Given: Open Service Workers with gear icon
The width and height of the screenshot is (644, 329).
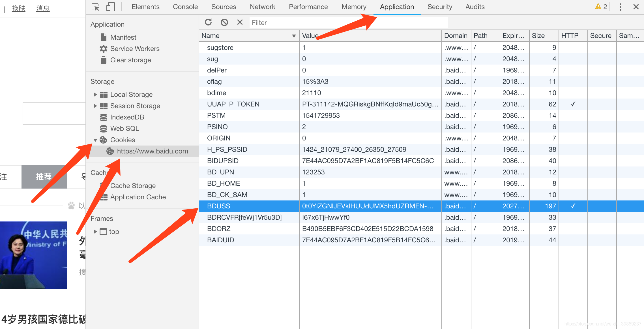Looking at the screenshot, I should tap(135, 49).
